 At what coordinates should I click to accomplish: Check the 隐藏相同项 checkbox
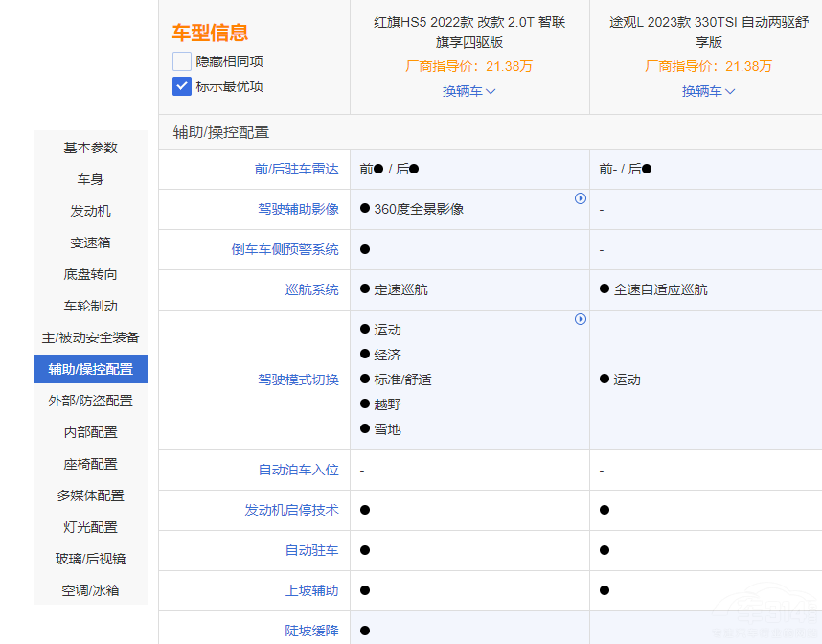coord(182,61)
